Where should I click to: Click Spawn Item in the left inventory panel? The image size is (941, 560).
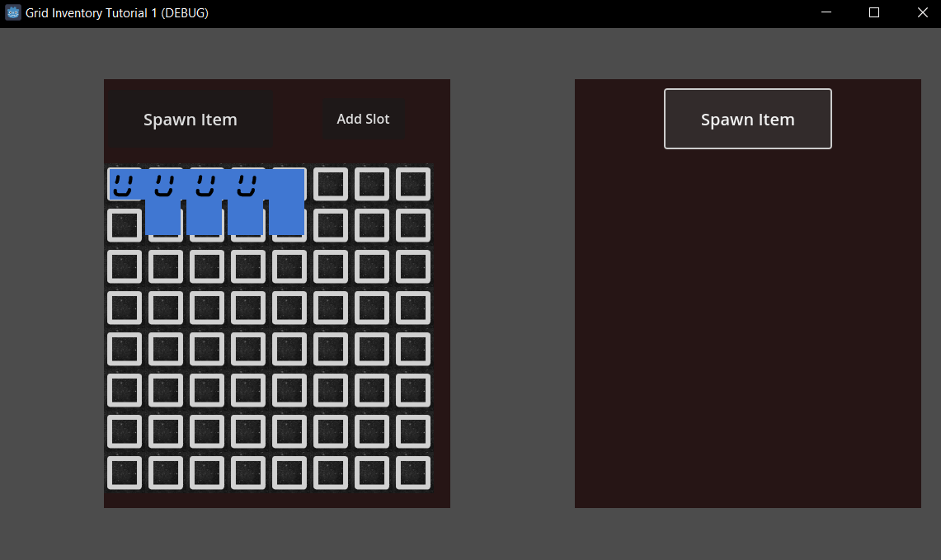pos(191,119)
